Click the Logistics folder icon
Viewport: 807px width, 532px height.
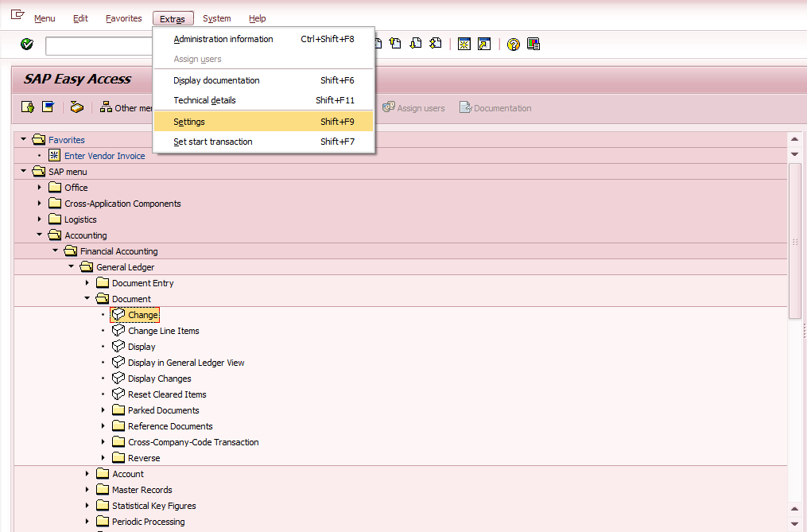tap(55, 219)
